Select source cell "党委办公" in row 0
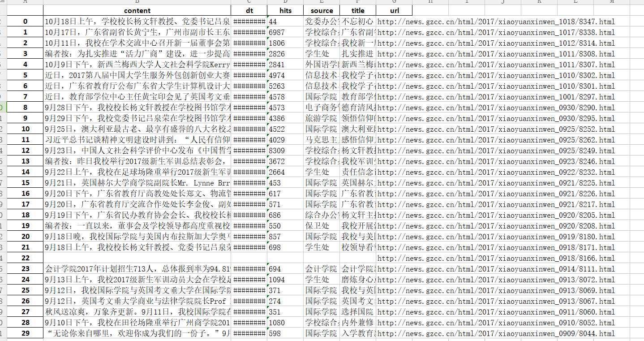The width and height of the screenshot is (644, 341). click(322, 21)
